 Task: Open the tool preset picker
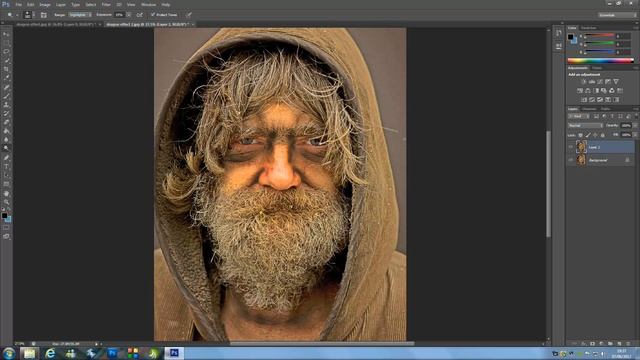tap(12, 15)
